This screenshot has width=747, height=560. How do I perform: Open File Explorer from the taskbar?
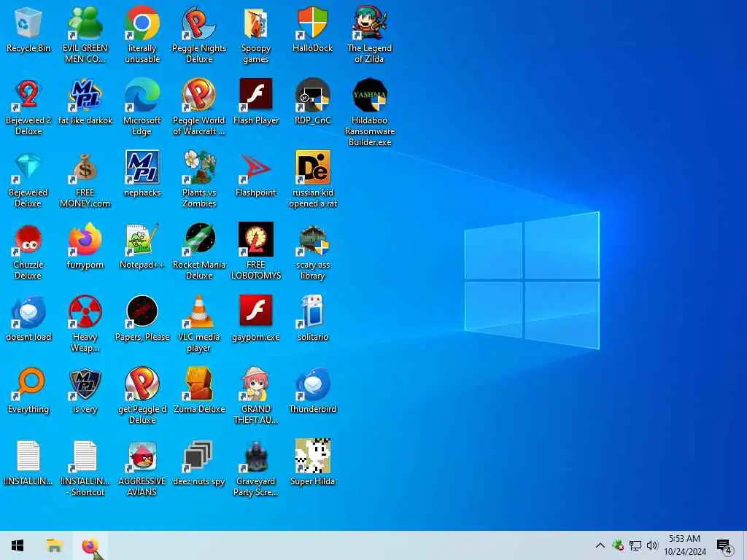[x=54, y=545]
